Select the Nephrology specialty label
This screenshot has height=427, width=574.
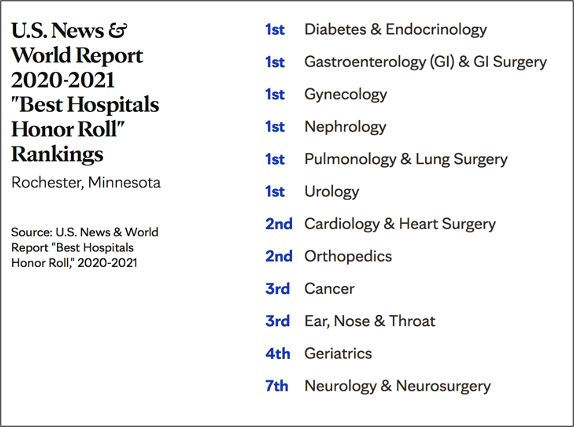[x=345, y=127]
